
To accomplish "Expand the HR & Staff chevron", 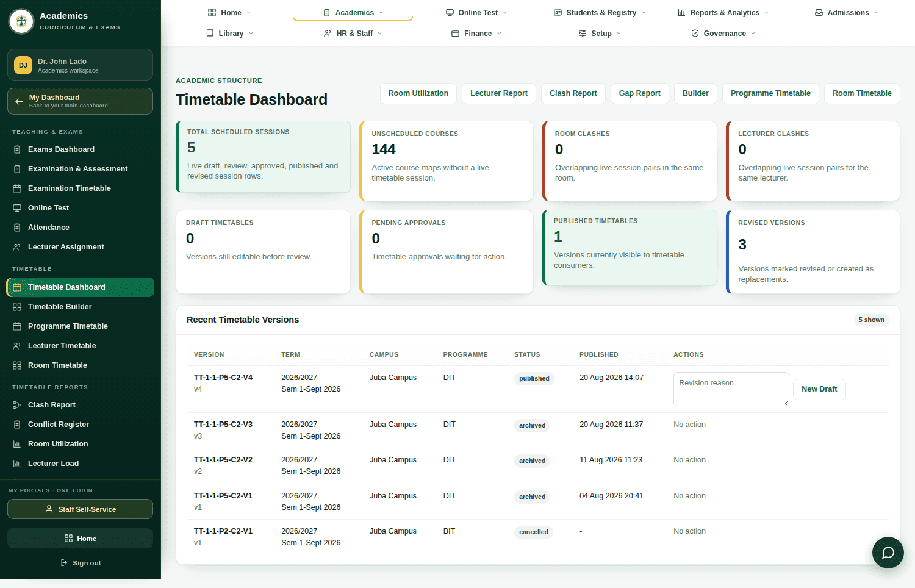I will coord(380,34).
